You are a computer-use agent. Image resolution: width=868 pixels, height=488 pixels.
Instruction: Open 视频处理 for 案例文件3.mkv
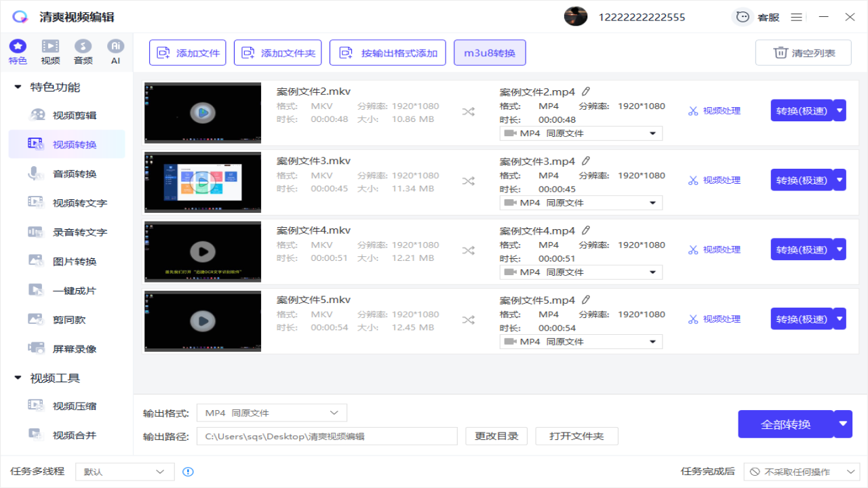tap(714, 180)
